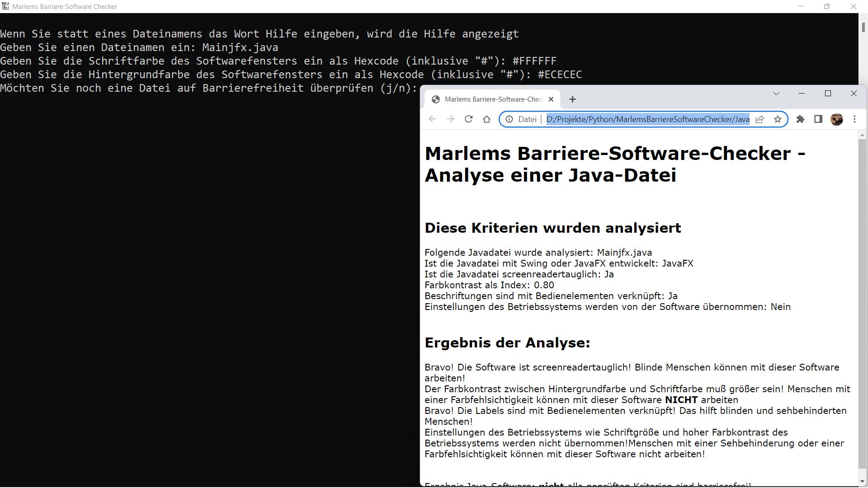The width and height of the screenshot is (868, 488).
Task: Click the scrollbar up arrow
Action: pos(861,134)
